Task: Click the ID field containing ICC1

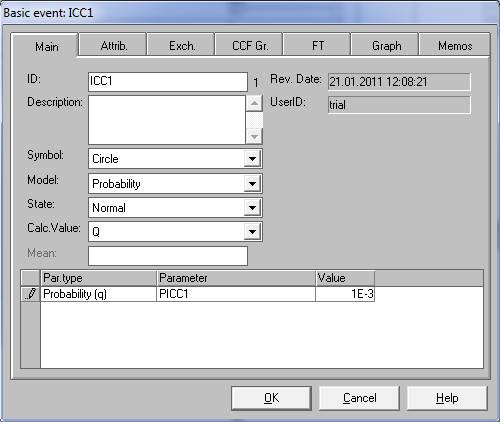Action: click(168, 82)
